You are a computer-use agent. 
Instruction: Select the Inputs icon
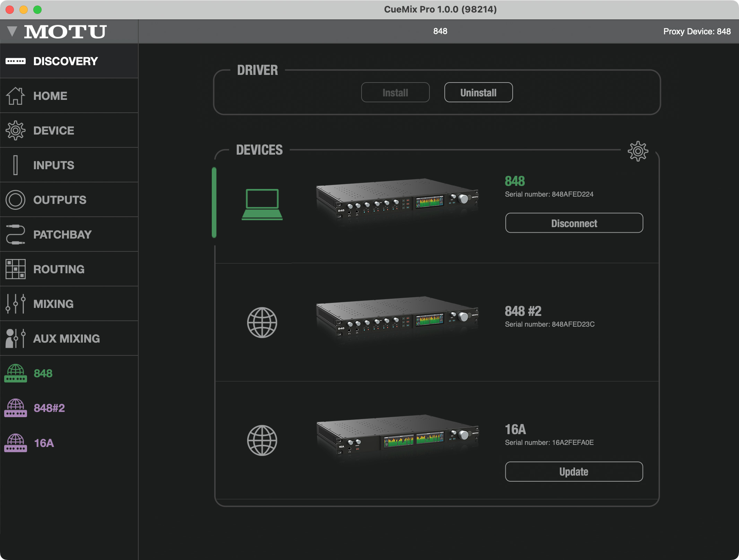pyautogui.click(x=15, y=165)
